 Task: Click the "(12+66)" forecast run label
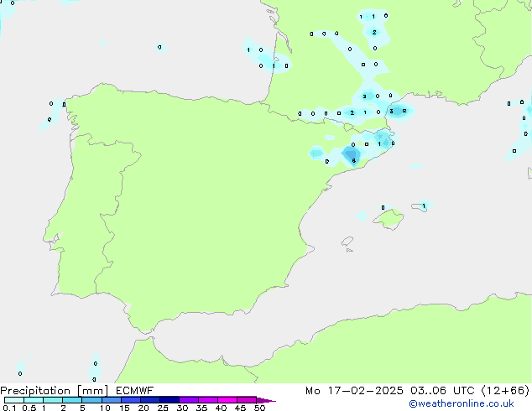coord(505,390)
